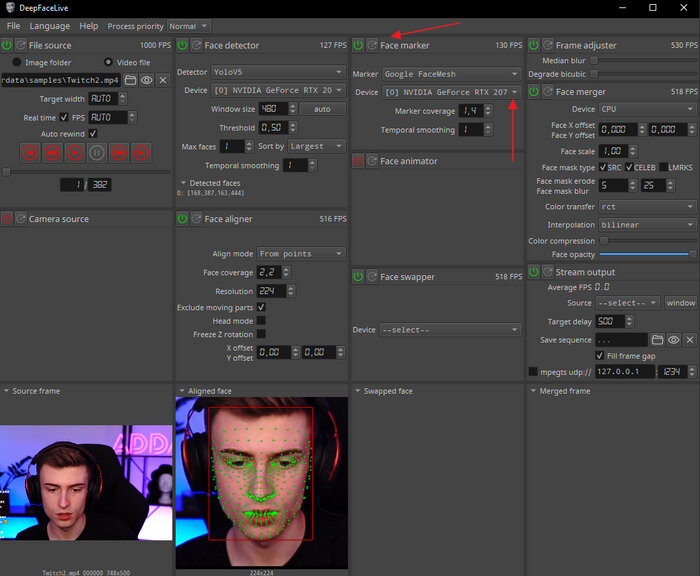Click Window size auto button
The image size is (700, 576).
click(x=322, y=109)
